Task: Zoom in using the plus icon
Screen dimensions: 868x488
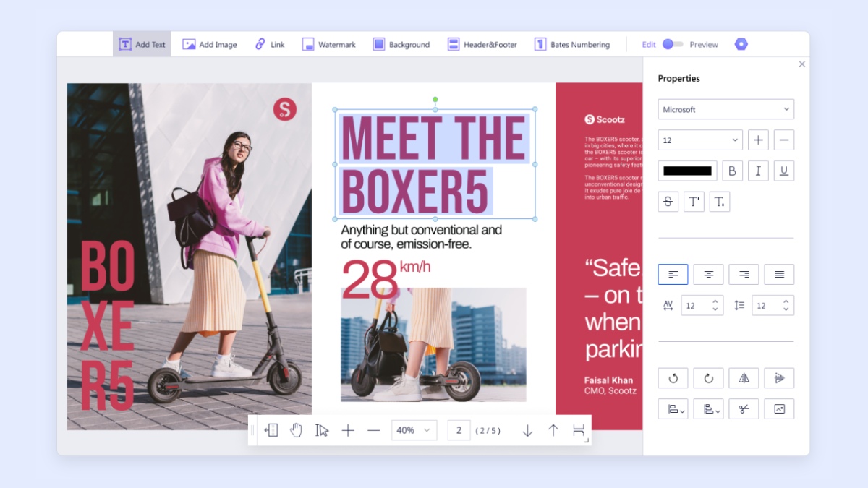Action: coord(348,430)
